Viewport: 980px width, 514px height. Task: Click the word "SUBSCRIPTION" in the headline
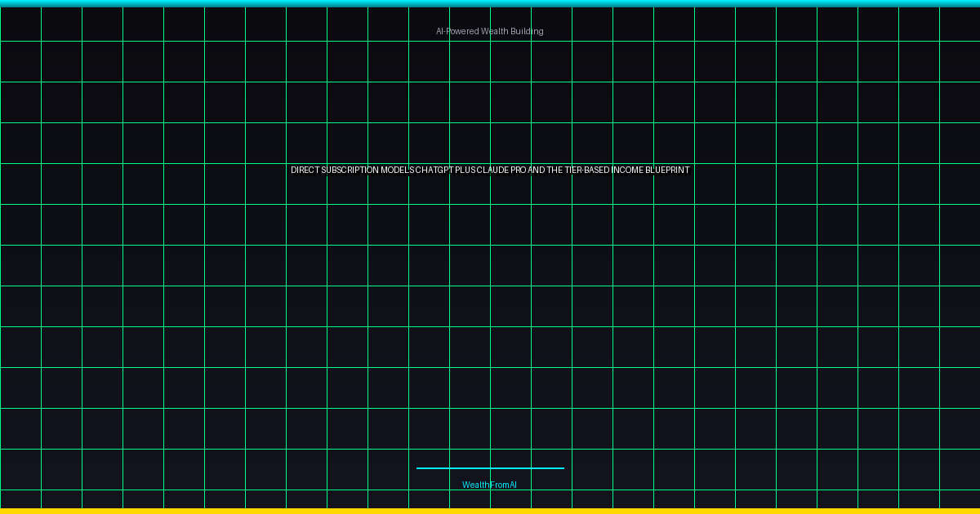350,171
